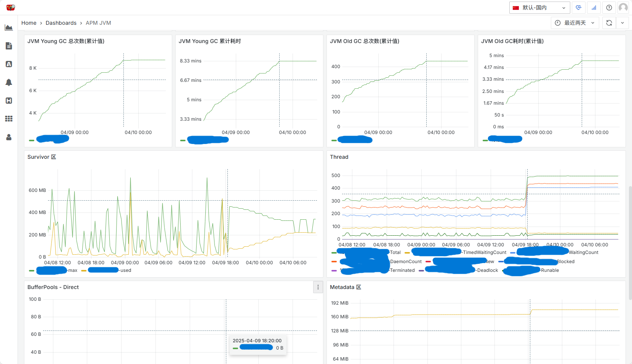
Task: Click the top-right account avatar image
Action: [x=623, y=7]
